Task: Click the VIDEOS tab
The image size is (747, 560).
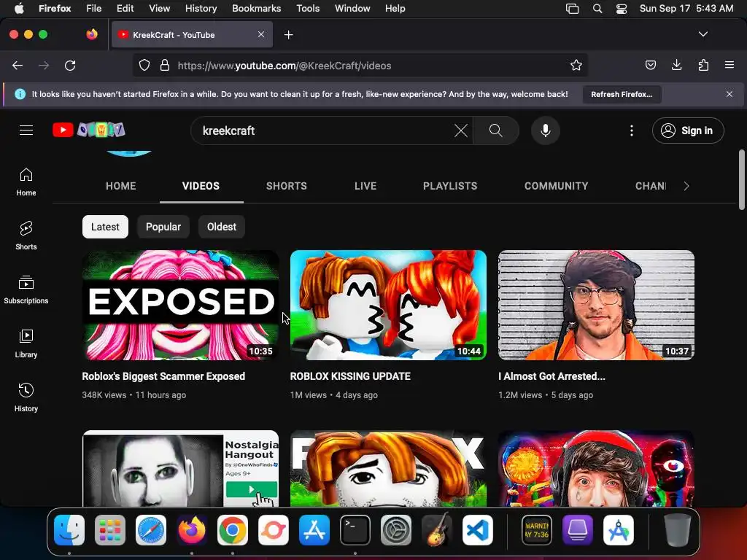Action: click(x=201, y=186)
